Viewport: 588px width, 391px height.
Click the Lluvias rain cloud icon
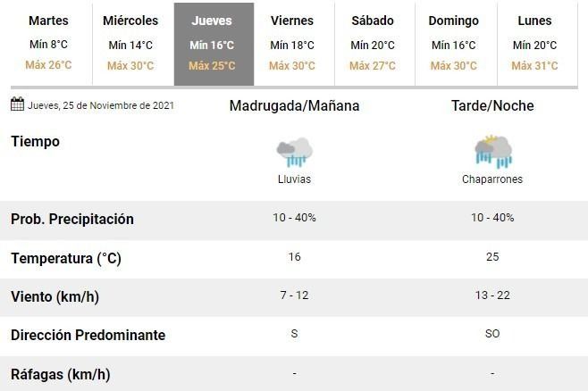(294, 152)
